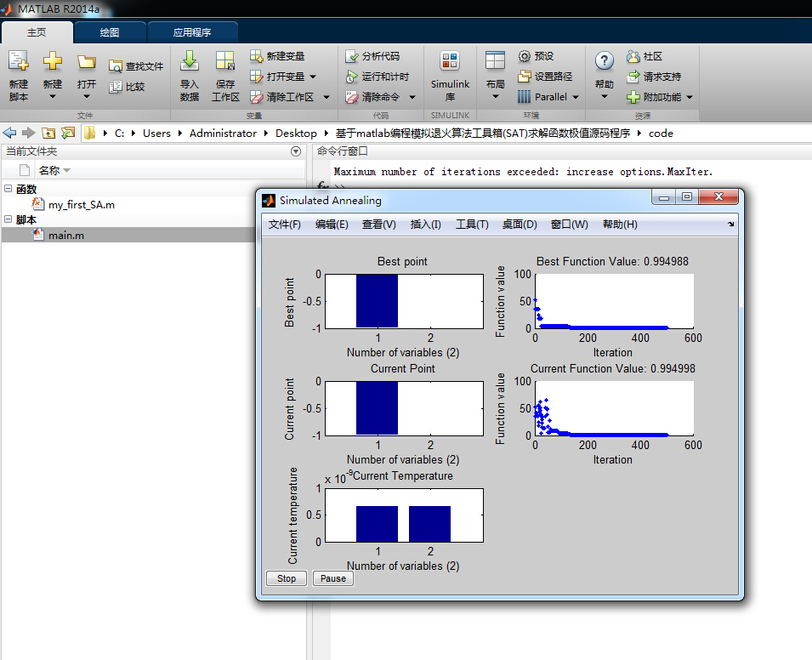The height and width of the screenshot is (660, 812).
Task: Open the 桌面(D) menu in figure window
Action: [520, 225]
